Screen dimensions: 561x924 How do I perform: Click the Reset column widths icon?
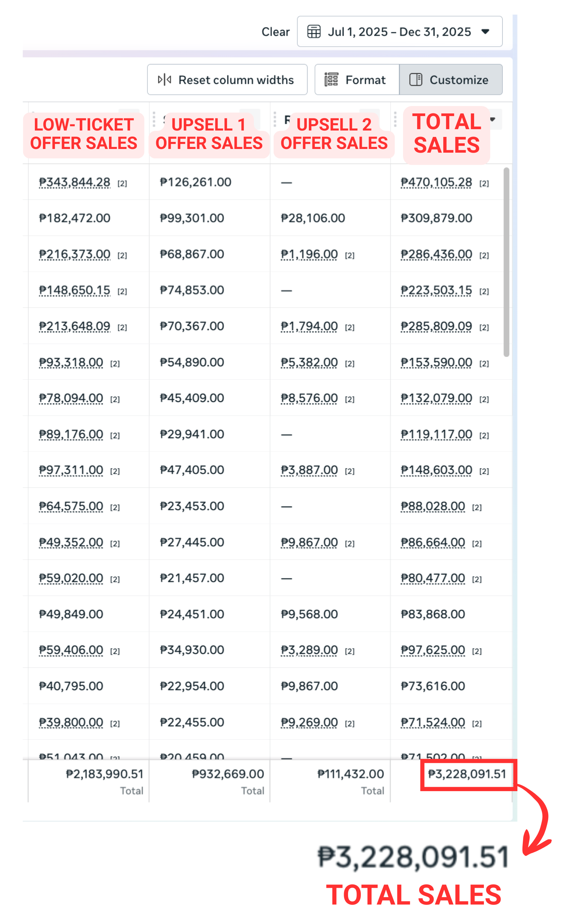(165, 80)
